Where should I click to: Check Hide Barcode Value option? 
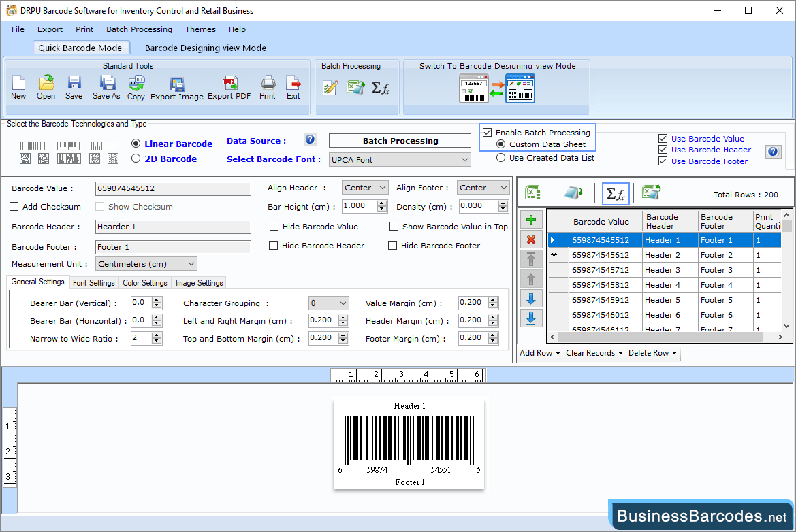(x=274, y=226)
